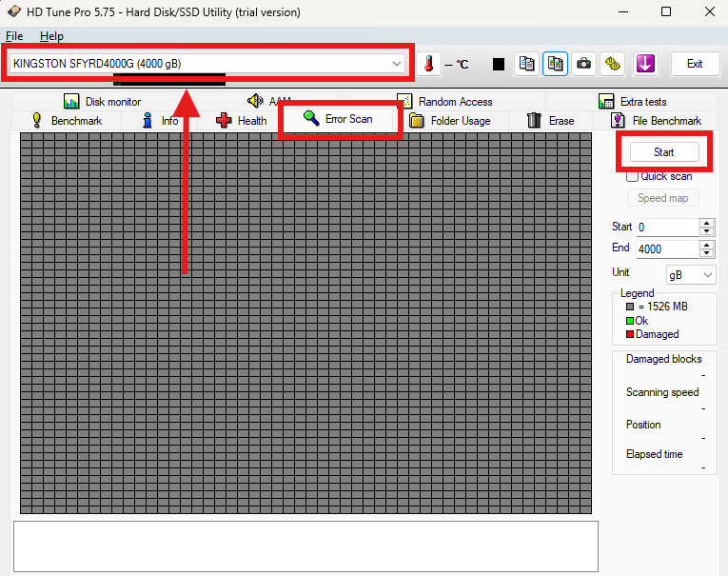
Task: Click the purple down arrow icon
Action: click(x=645, y=64)
